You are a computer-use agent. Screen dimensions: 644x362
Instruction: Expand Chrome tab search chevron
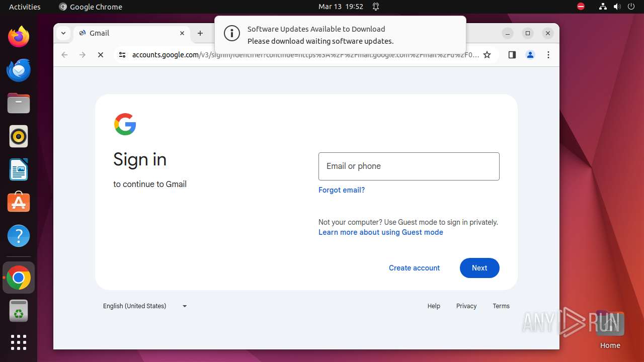pos(63,33)
